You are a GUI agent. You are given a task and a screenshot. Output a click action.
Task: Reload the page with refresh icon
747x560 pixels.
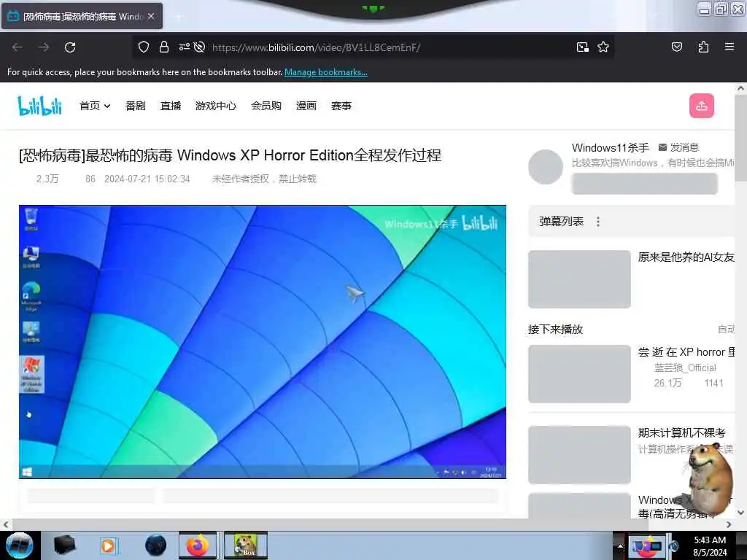click(x=70, y=47)
